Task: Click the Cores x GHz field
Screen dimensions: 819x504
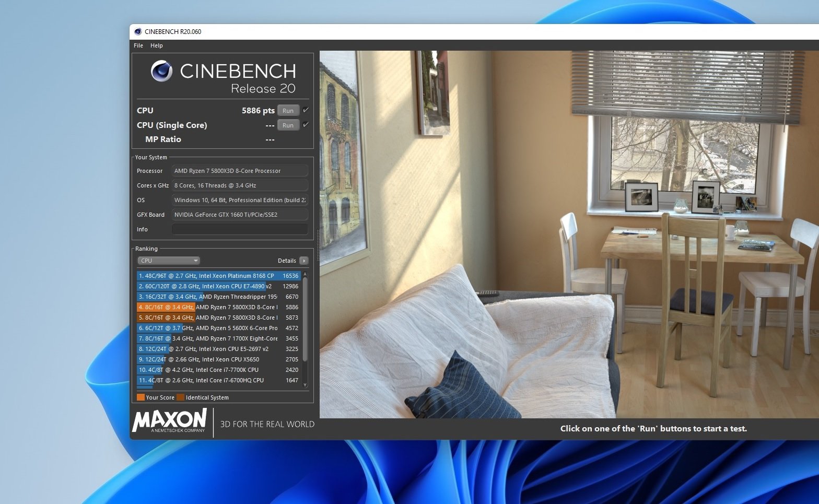Action: point(240,185)
